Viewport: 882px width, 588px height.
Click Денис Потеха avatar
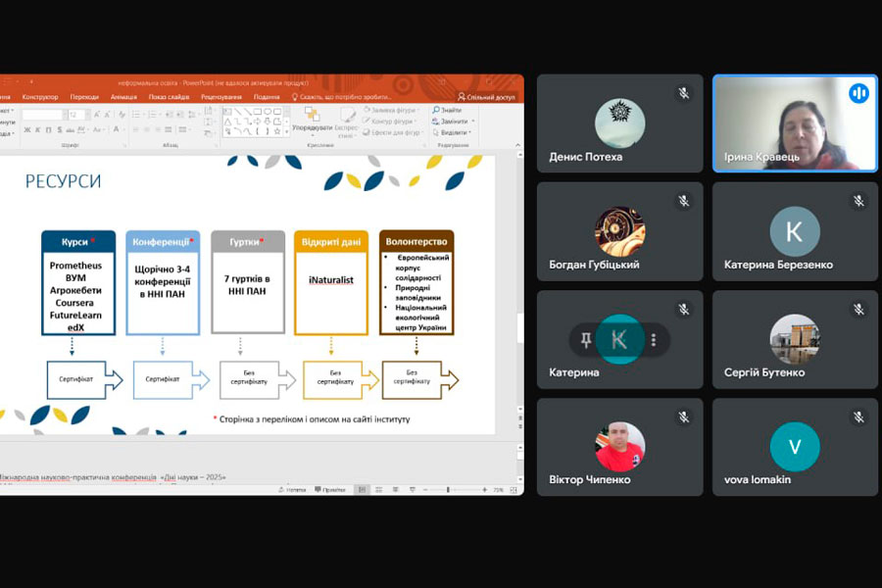pyautogui.click(x=620, y=123)
